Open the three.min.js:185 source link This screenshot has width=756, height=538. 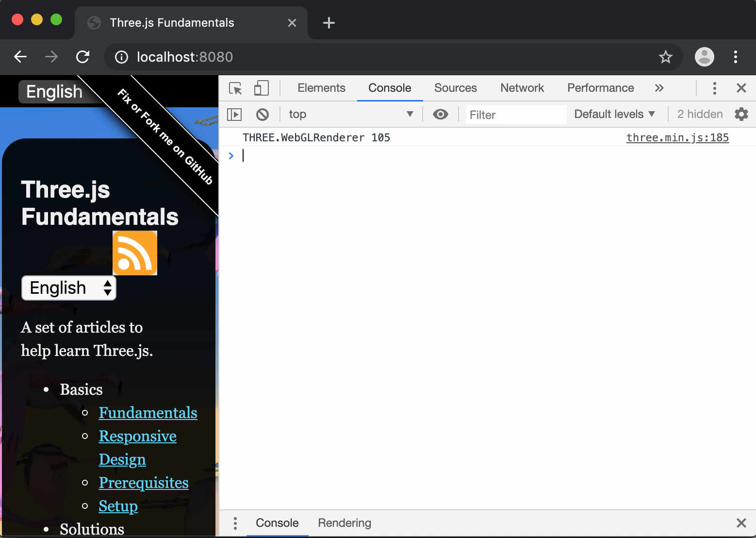click(677, 138)
